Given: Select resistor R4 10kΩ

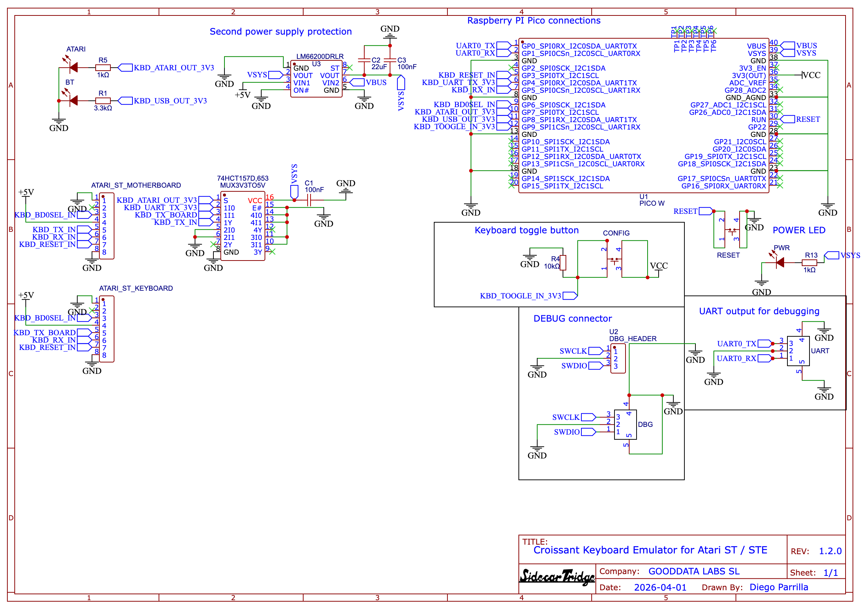Looking at the screenshot, I should (563, 263).
